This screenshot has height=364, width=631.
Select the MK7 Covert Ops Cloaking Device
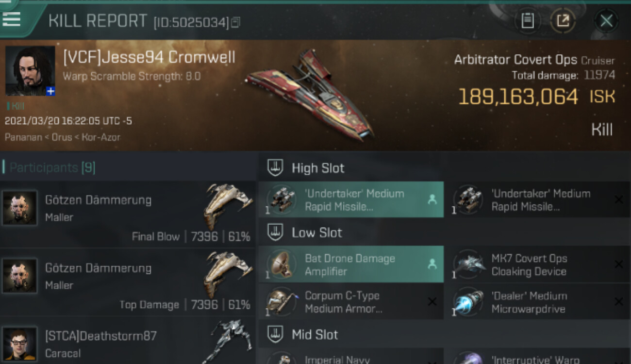point(537,265)
